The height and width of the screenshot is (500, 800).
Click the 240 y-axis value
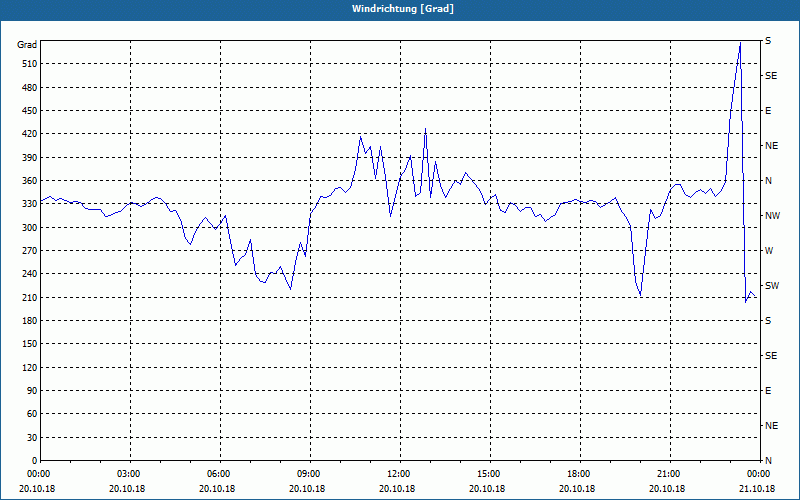click(x=30, y=274)
